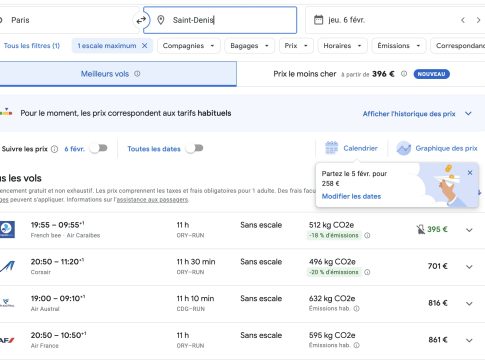Open assistance aux passagers link
This screenshot has width=485, height=360.
tap(152, 200)
